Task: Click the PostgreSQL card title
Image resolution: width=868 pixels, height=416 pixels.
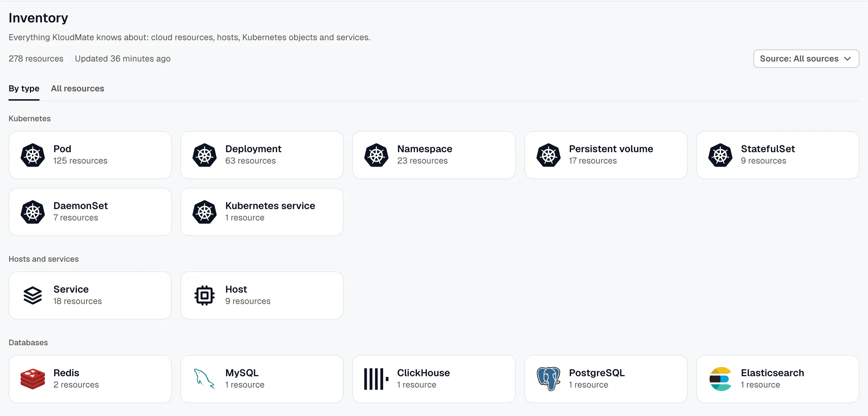Action: click(x=597, y=373)
